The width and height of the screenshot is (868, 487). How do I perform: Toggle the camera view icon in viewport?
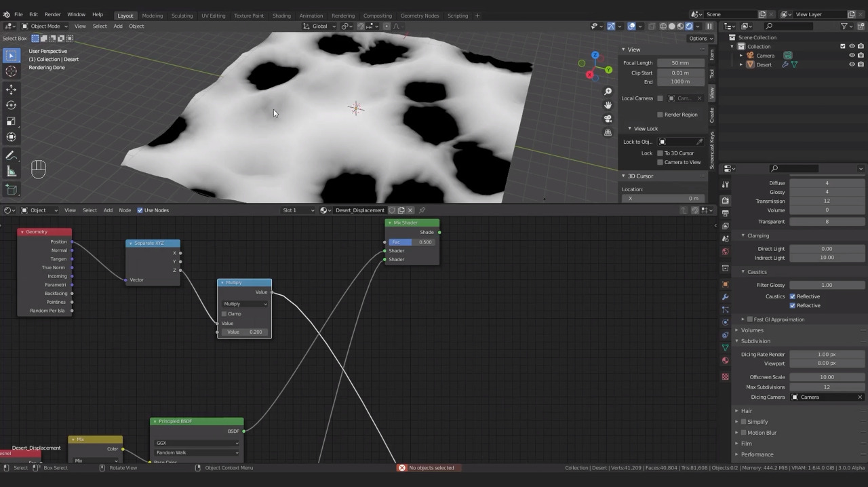[x=608, y=119]
